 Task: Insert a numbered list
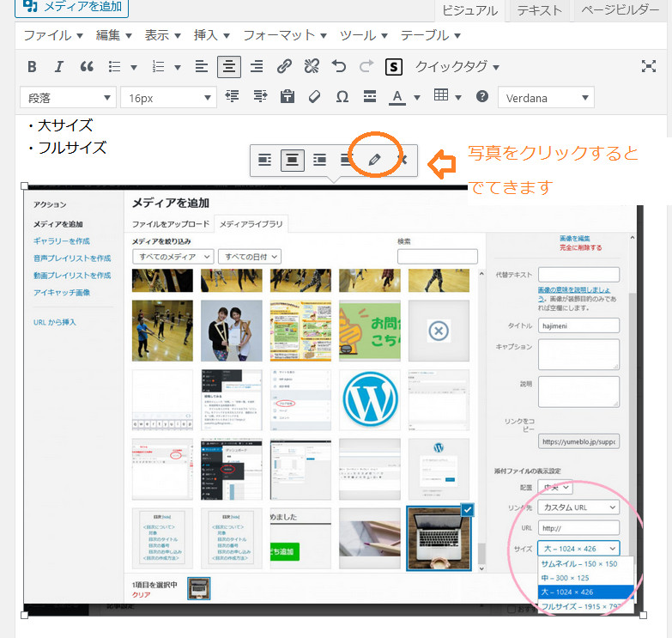pyautogui.click(x=159, y=67)
